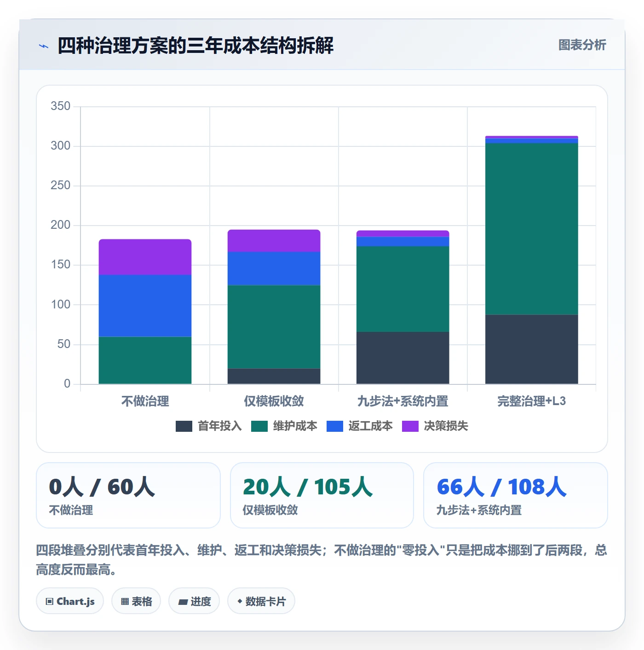Select the 进度 tag chip

[x=194, y=601]
